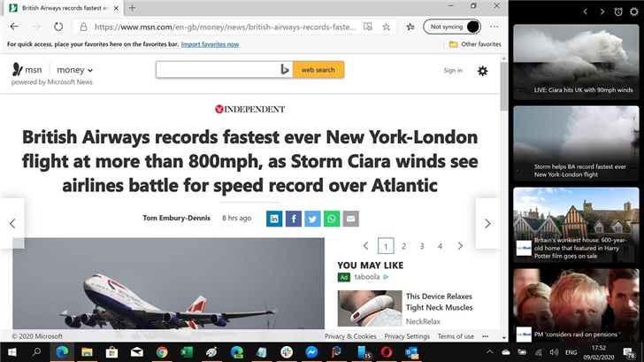Open Other favorites folder
Image resolution: width=644 pixels, height=362 pixels.
coord(475,44)
